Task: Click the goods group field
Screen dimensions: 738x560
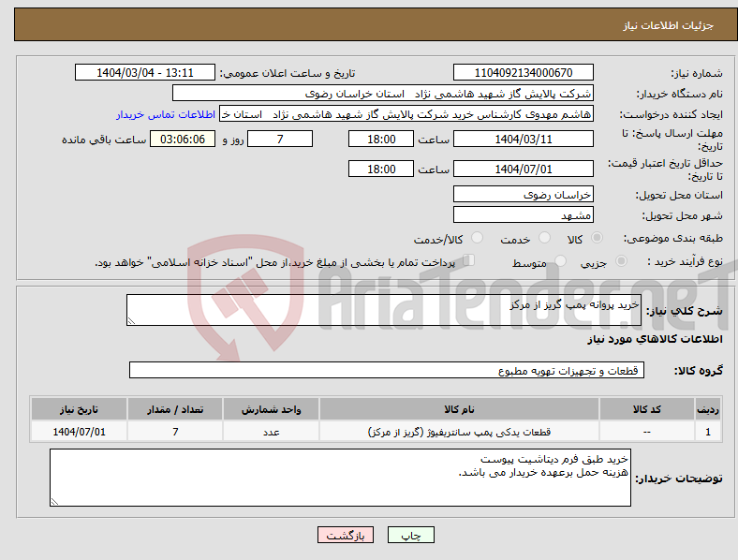Action: pyautogui.click(x=387, y=370)
